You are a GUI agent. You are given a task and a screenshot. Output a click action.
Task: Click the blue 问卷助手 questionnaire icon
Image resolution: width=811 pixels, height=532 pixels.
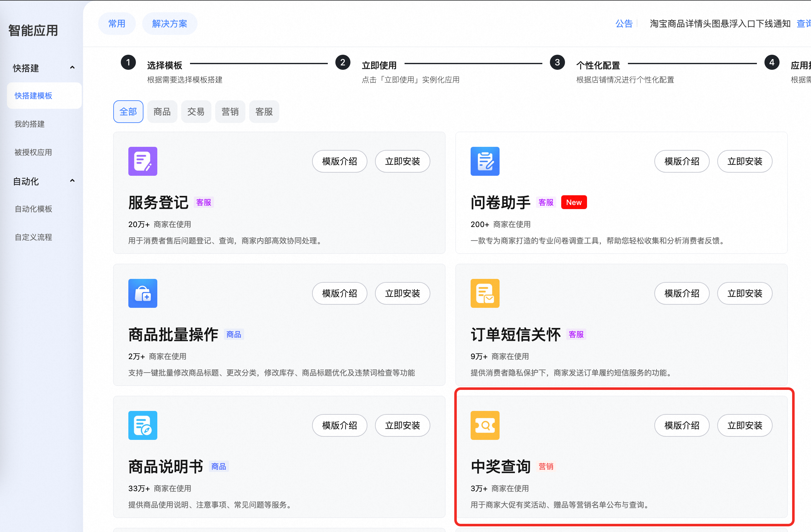point(484,161)
